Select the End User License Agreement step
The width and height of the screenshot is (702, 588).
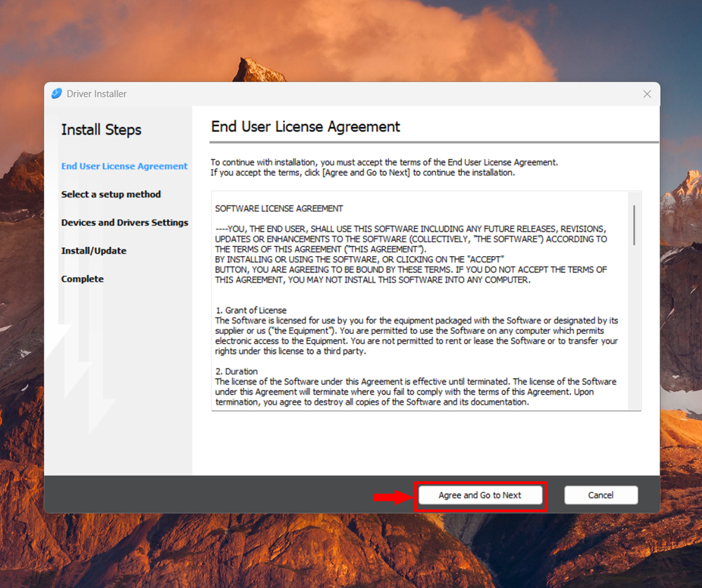tap(124, 166)
